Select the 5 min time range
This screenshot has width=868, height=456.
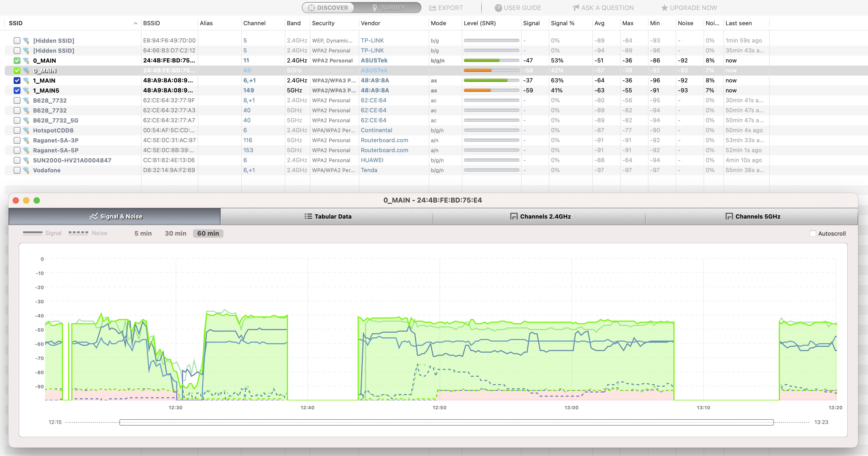143,233
